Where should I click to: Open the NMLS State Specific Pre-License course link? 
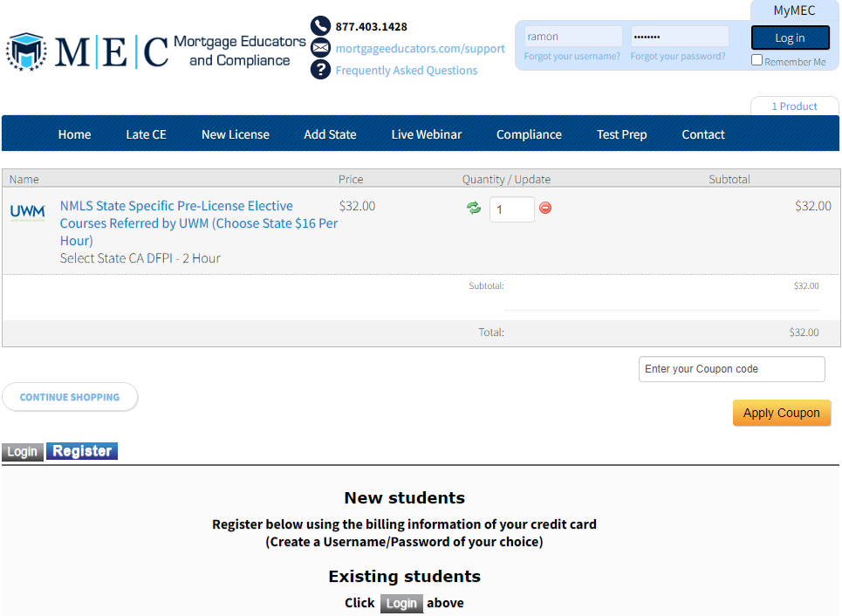coord(199,222)
